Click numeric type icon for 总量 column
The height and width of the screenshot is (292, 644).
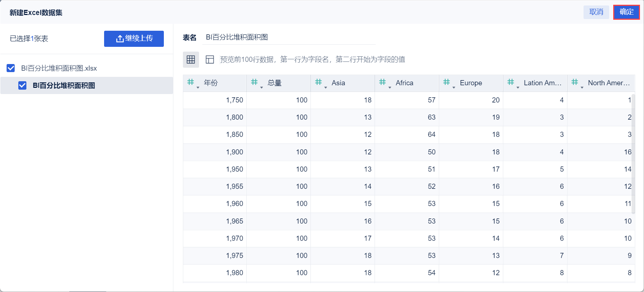click(x=254, y=82)
